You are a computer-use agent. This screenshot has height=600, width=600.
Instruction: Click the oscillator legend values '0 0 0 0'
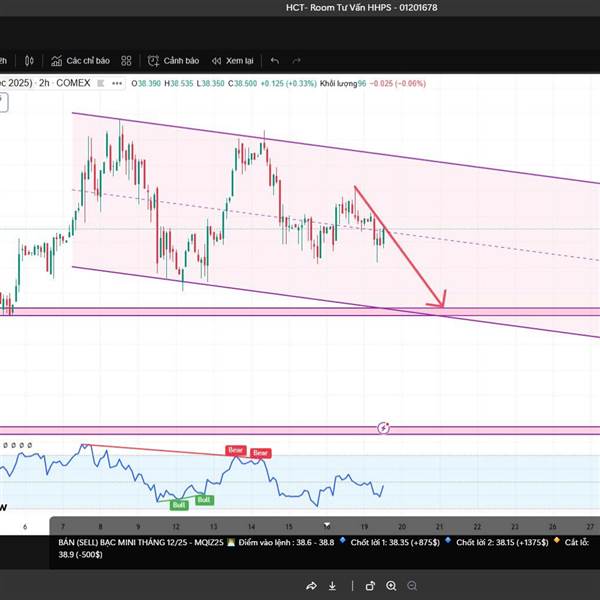(16, 445)
